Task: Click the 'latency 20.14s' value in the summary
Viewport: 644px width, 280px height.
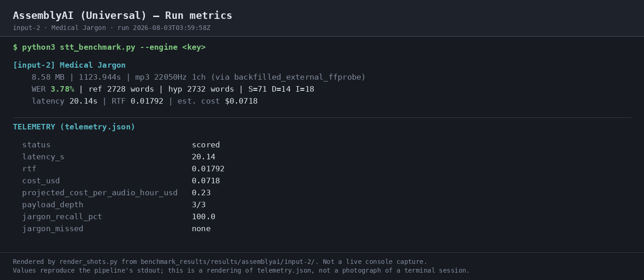Action: point(64,101)
